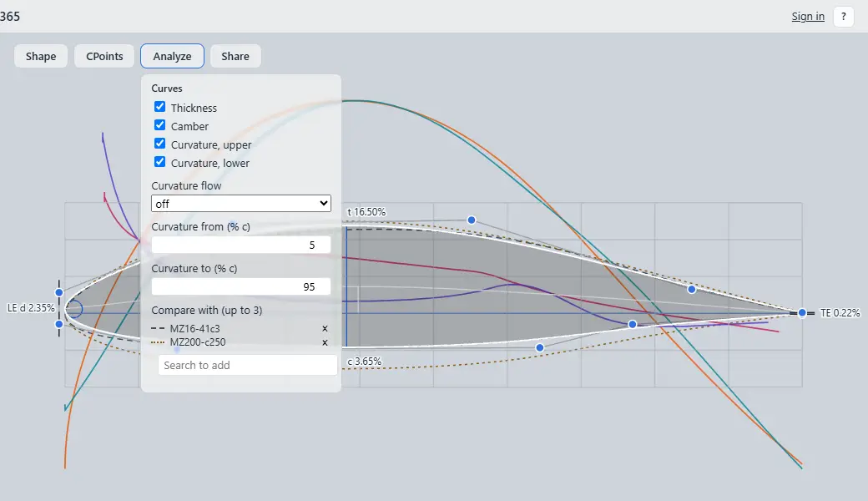Open the Shape tab

[x=40, y=56]
